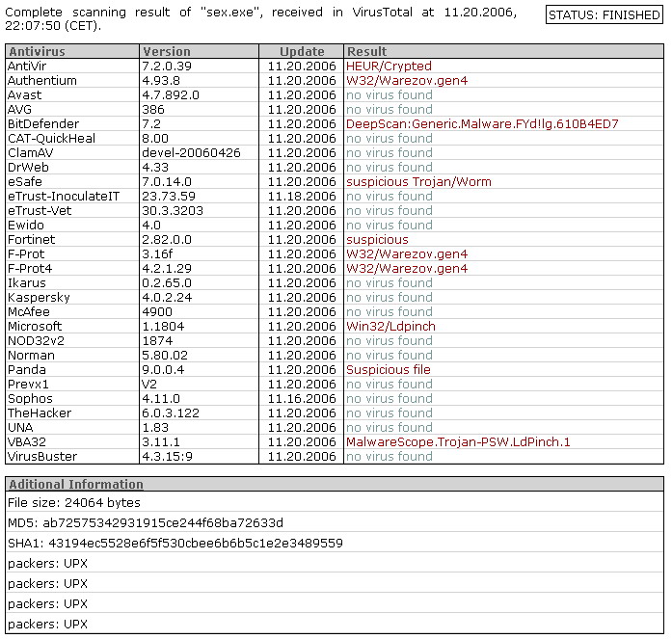
Task: Click Fortinet version 2.82.0.0
Action: pos(167,240)
